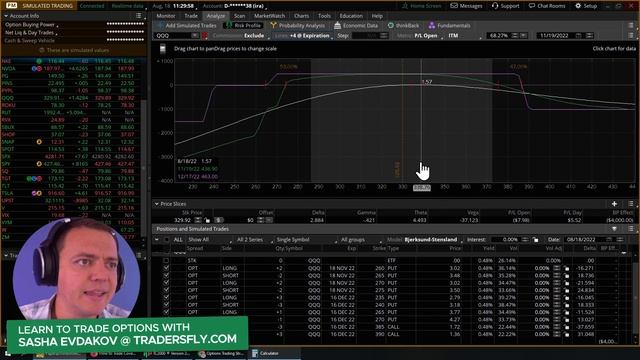This screenshot has height=360, width=640.
Task: Open the Fundamentals section
Action: [449, 25]
